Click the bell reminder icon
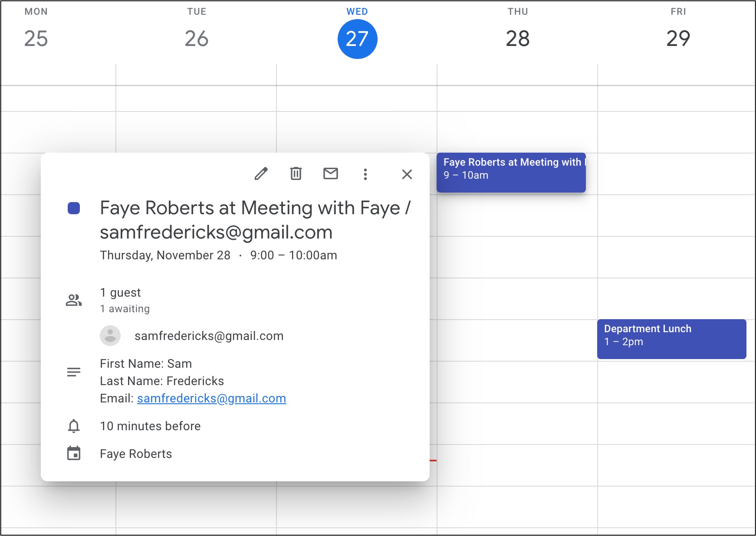Screen dimensions: 756x536 74,426
